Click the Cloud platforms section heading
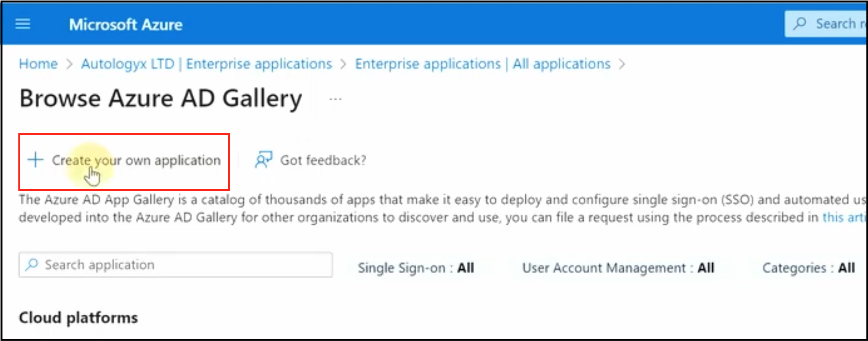This screenshot has height=341, width=868. pyautogui.click(x=79, y=318)
